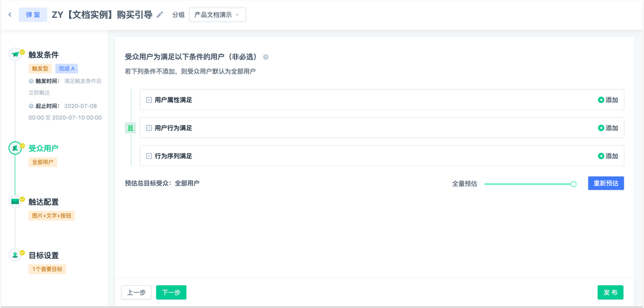Click the 弹窗 type tag

pyautogui.click(x=33, y=15)
